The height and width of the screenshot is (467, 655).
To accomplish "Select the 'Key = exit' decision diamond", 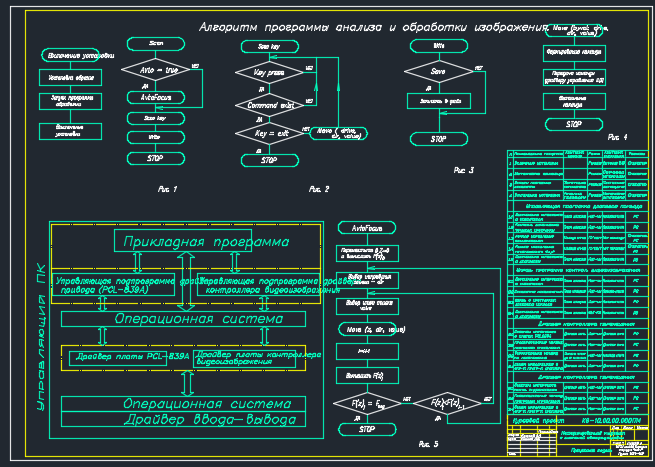I will pos(268,132).
